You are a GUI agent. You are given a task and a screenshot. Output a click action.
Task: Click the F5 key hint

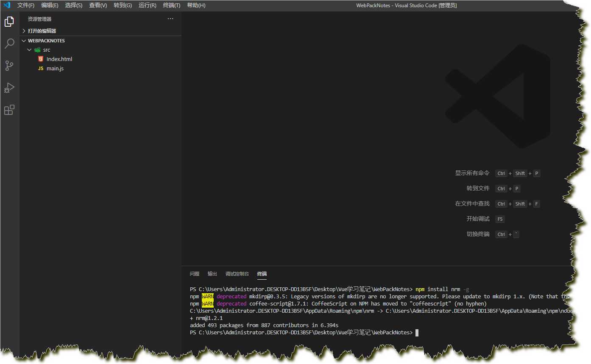pyautogui.click(x=500, y=219)
